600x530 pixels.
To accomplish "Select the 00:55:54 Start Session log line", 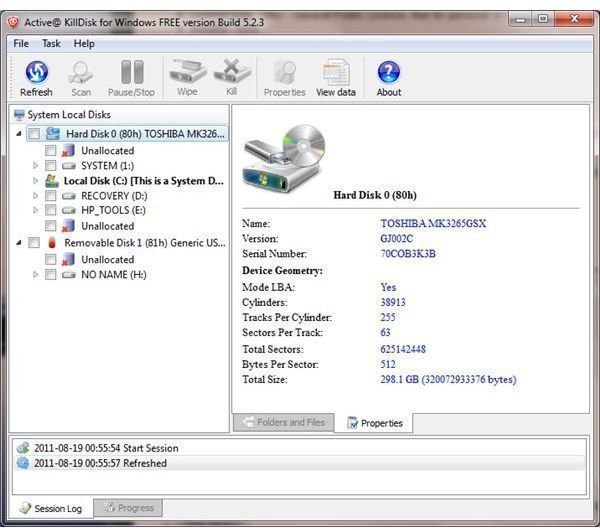I will point(299,448).
